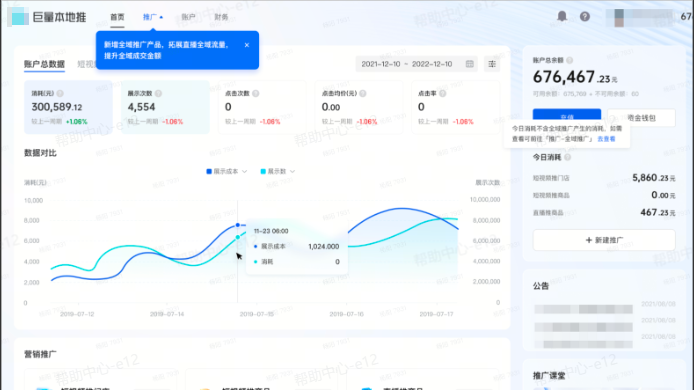The image size is (694, 390).
Task: Click the 数据对比 section heading
Action: coord(40,153)
